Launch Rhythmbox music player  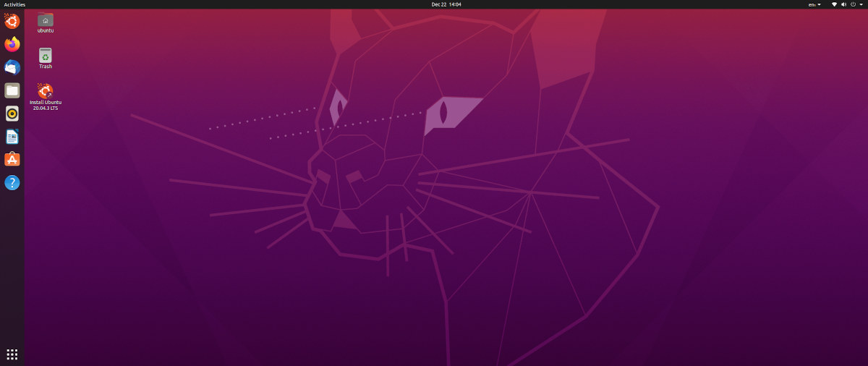tap(12, 114)
